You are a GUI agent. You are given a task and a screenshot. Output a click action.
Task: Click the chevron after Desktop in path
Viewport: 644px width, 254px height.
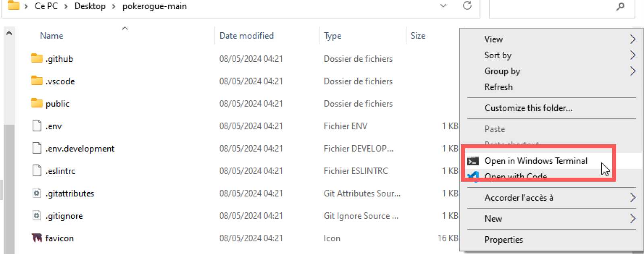(x=114, y=6)
